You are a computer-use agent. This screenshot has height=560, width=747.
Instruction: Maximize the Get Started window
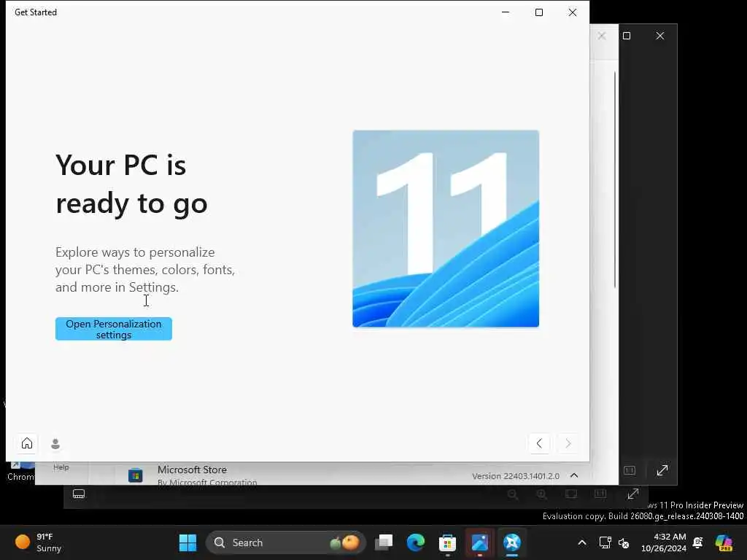[539, 12]
